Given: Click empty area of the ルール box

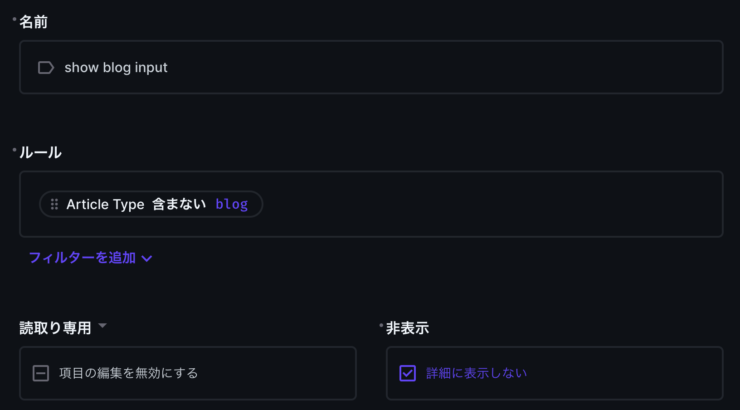Looking at the screenshot, I should pos(491,204).
